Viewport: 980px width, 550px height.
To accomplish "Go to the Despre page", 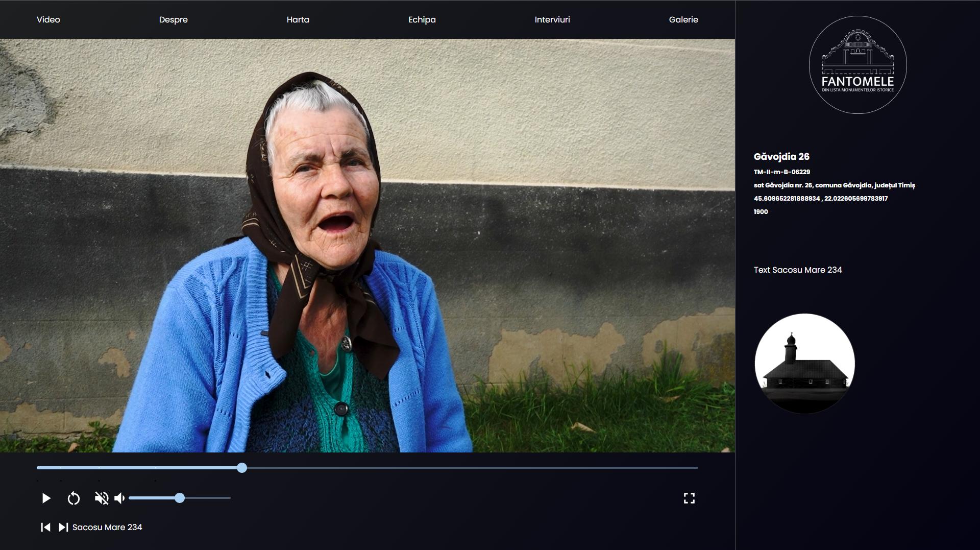I will pos(173,19).
